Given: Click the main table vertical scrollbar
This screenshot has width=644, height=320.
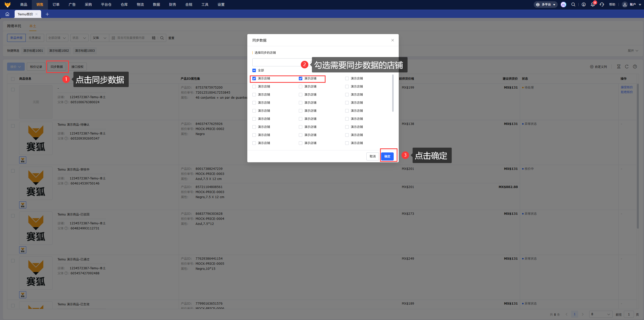Looking at the screenshot, I should coord(638,156).
